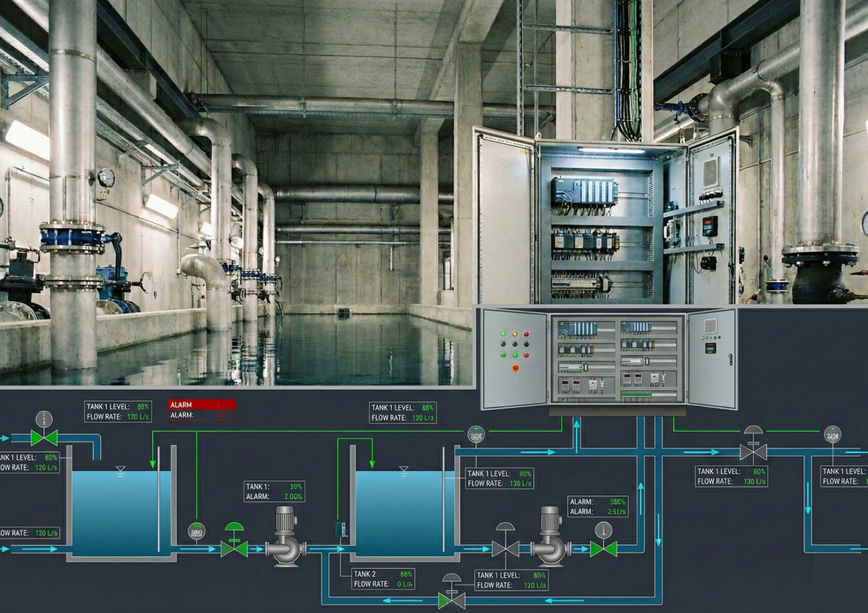
Task: Open the TANK 2 flow rate 0 L/s label
Action: [383, 579]
